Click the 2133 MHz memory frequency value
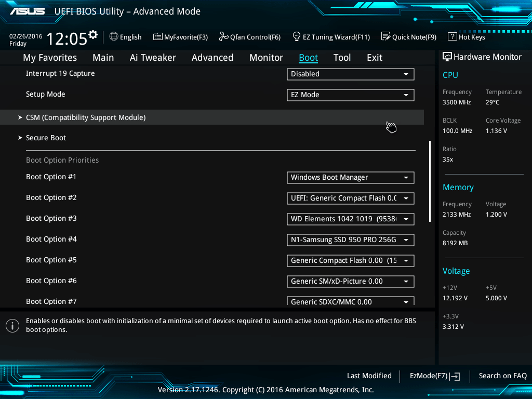532x399 pixels. coord(457,215)
